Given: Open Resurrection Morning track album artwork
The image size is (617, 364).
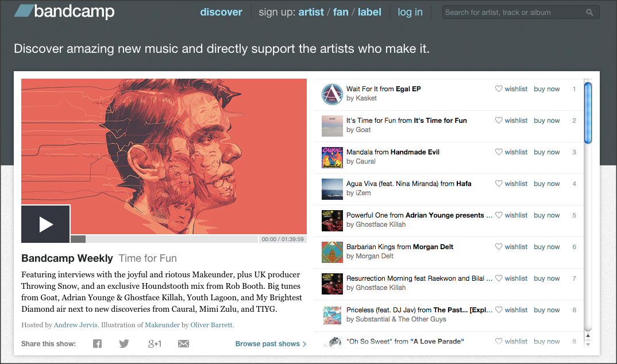Looking at the screenshot, I should (332, 284).
